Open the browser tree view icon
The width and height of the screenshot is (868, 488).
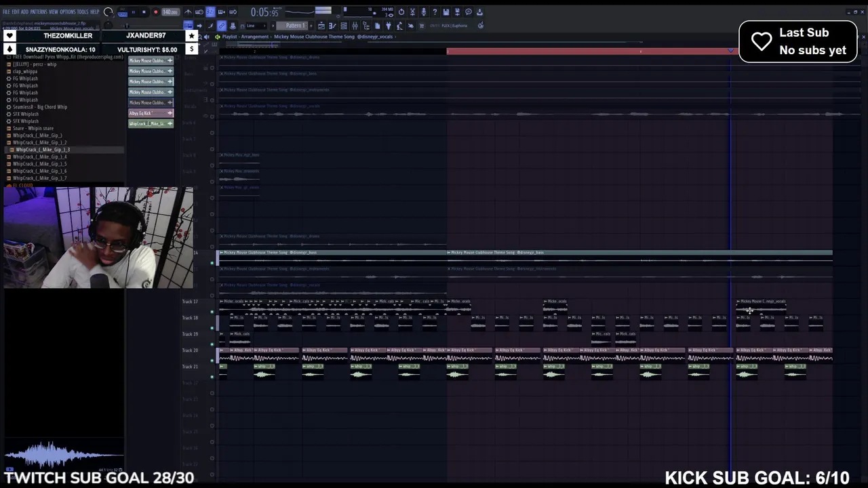coord(366,26)
